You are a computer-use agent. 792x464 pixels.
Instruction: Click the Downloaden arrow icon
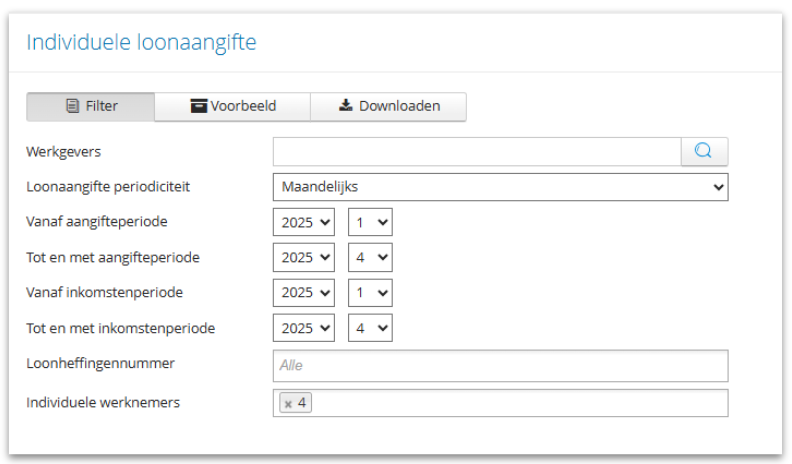pyautogui.click(x=346, y=106)
